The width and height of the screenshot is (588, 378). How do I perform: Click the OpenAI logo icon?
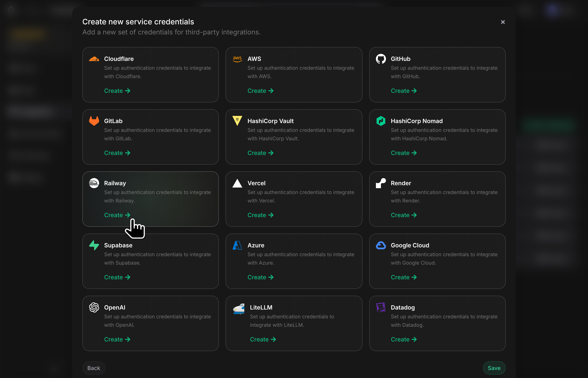coord(94,307)
